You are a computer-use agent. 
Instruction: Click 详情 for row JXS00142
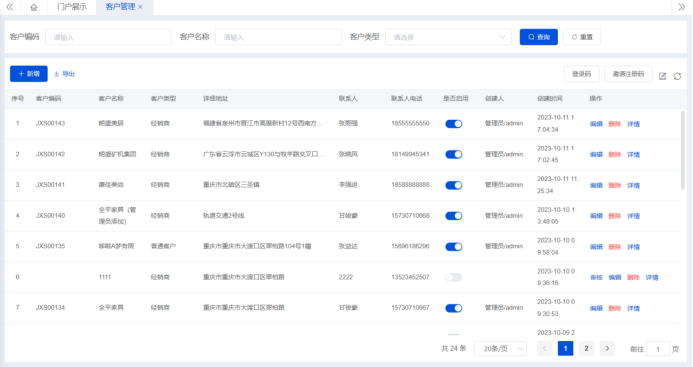[x=633, y=155]
